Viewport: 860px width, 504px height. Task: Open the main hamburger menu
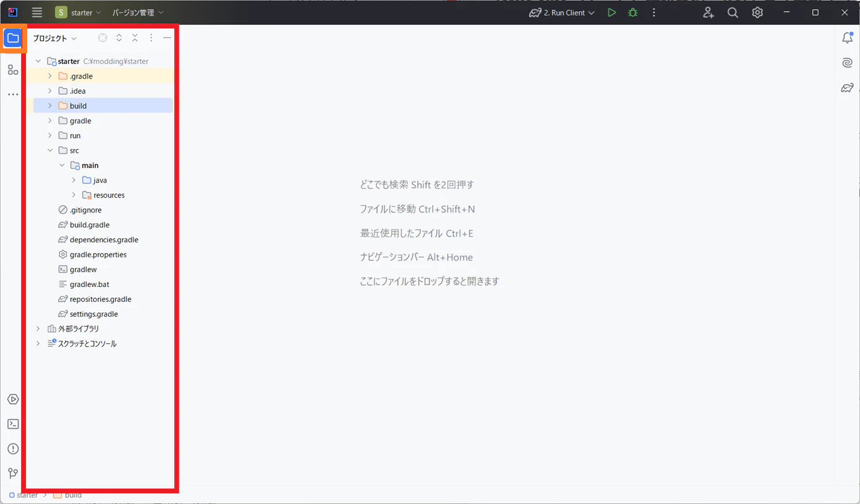click(37, 12)
